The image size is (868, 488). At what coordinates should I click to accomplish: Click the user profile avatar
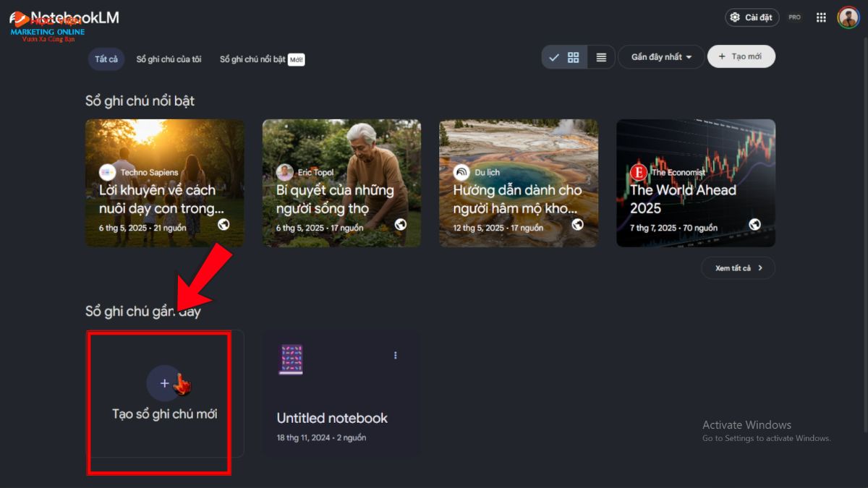848,17
